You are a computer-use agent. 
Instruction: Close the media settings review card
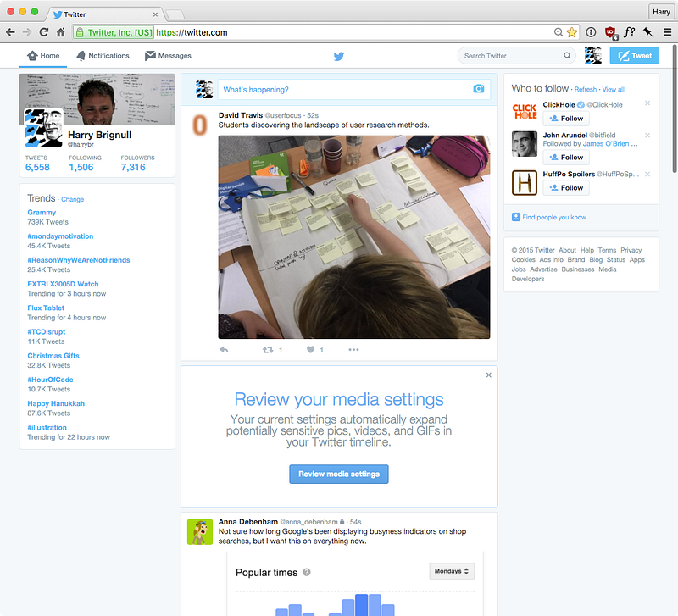pos(489,375)
